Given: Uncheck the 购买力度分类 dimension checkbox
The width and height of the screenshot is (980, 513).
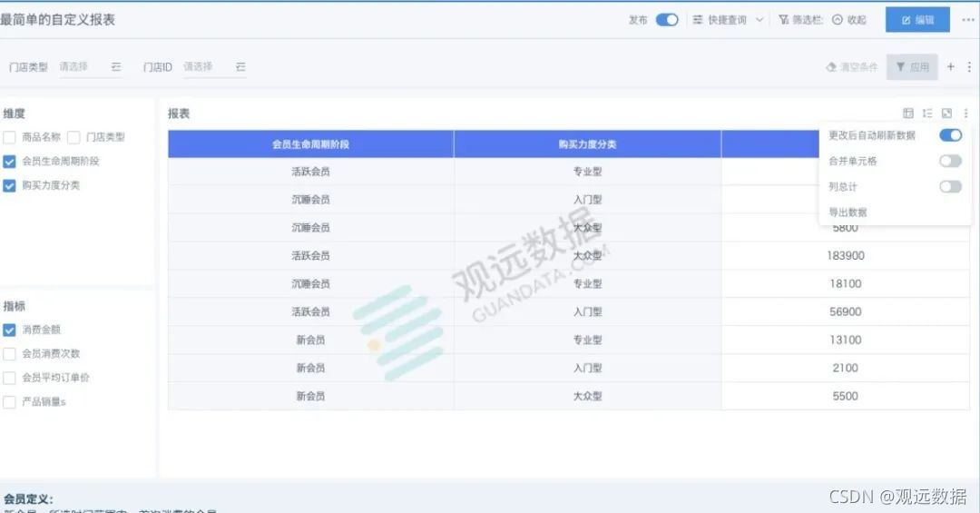Looking at the screenshot, I should [9, 185].
